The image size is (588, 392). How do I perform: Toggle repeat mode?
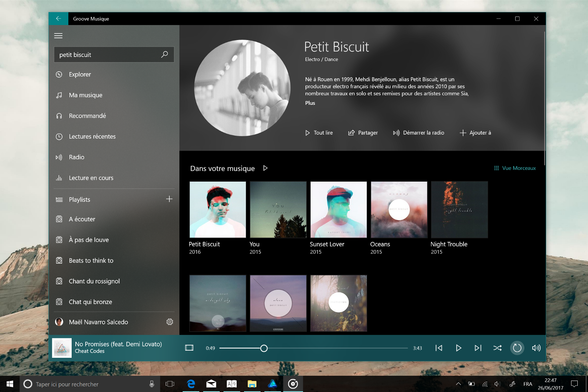coord(517,348)
